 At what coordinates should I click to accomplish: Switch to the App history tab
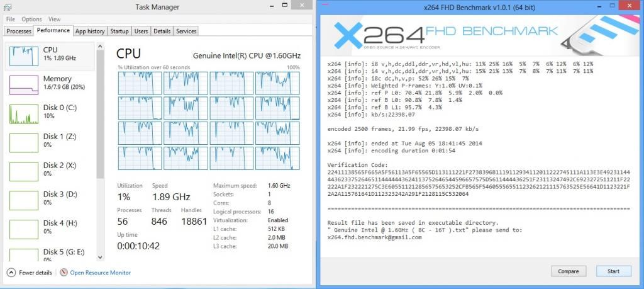(x=90, y=31)
